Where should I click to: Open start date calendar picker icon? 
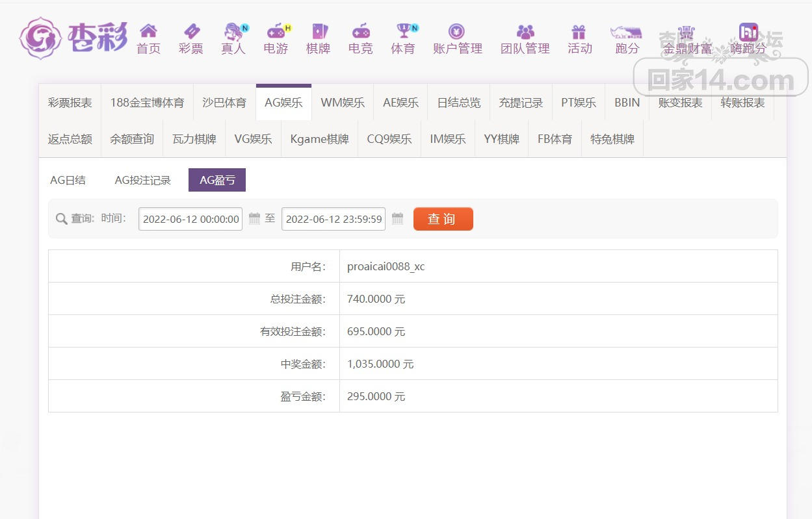(254, 219)
